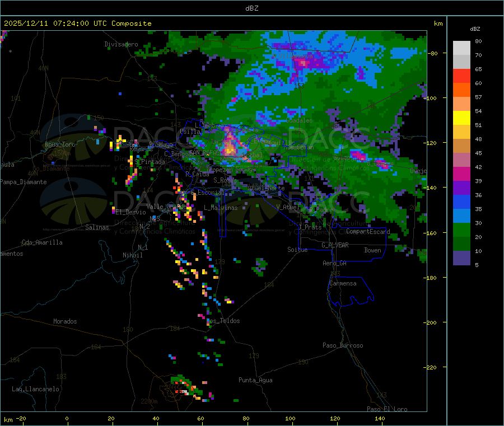
Task: Click the legend value 42
Action: point(478,167)
